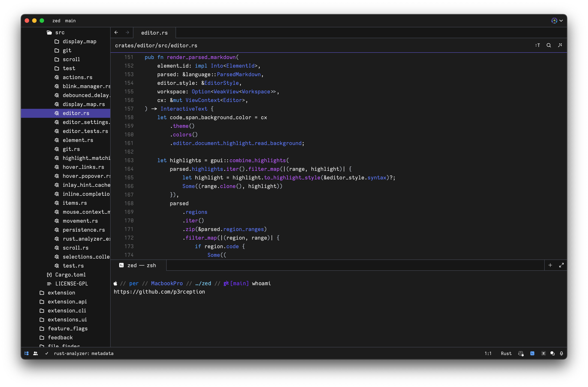The height and width of the screenshot is (387, 588).
Task: Go back with the left arrow
Action: click(116, 32)
